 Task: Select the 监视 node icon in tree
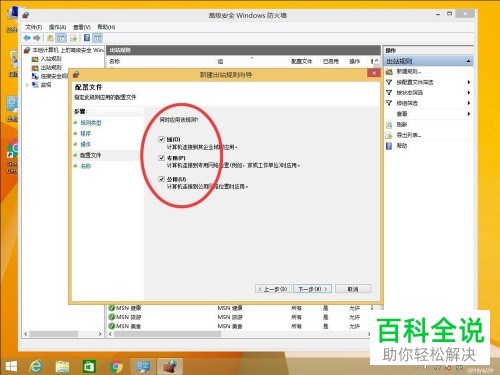point(35,85)
